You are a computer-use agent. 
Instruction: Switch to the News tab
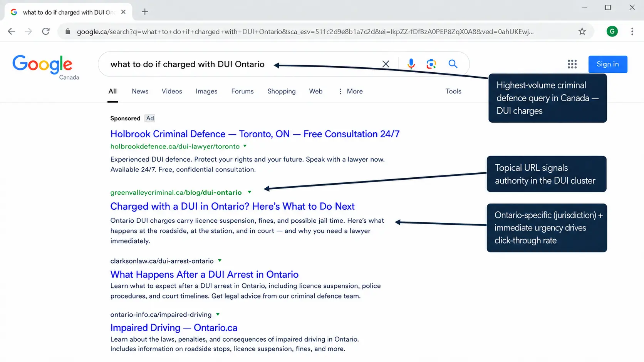[140, 92]
